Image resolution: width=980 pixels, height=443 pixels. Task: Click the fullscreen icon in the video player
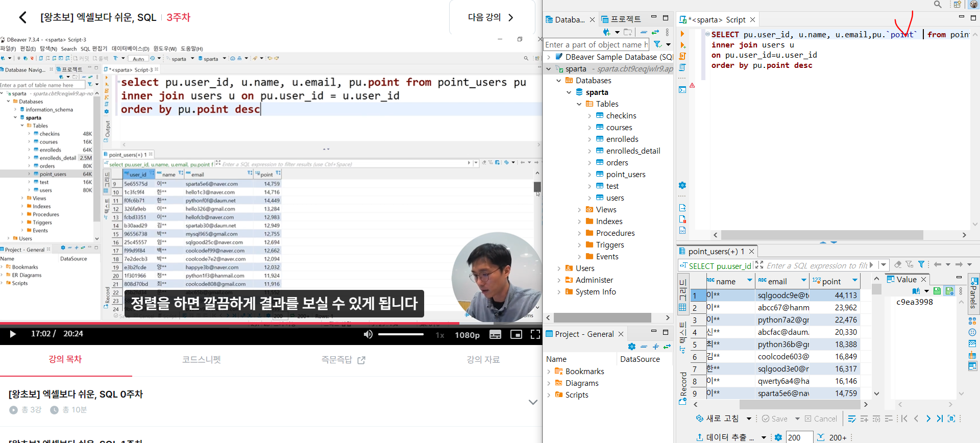(x=535, y=334)
